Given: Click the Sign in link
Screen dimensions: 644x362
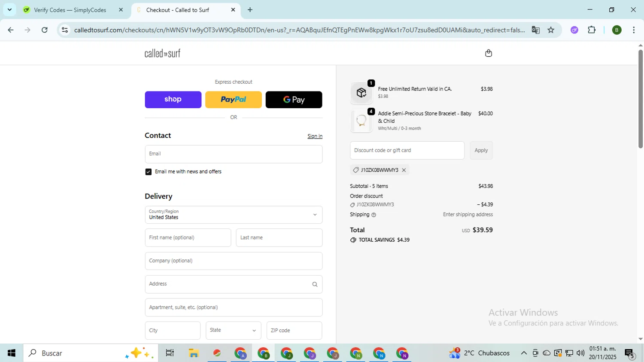Looking at the screenshot, I should (315, 136).
